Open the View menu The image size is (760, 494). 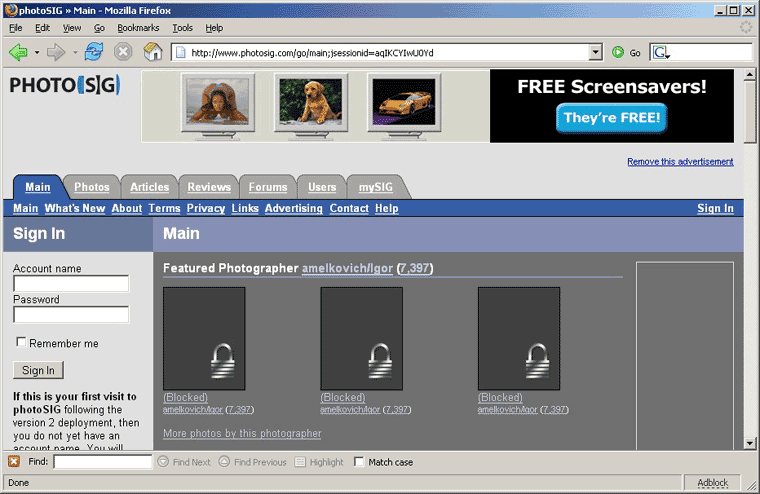click(72, 28)
